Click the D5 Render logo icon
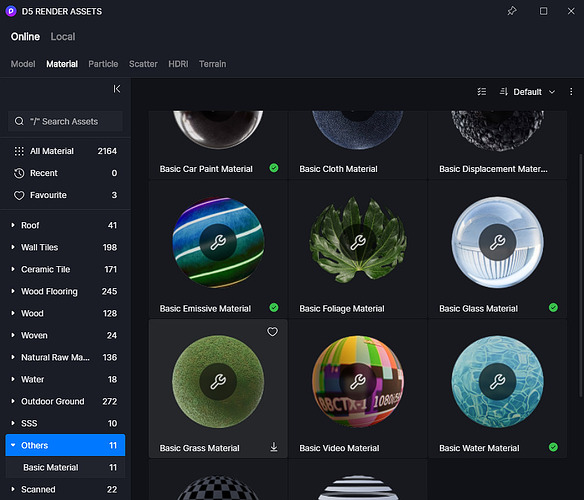Screen dimensions: 584x500 pos(11,11)
